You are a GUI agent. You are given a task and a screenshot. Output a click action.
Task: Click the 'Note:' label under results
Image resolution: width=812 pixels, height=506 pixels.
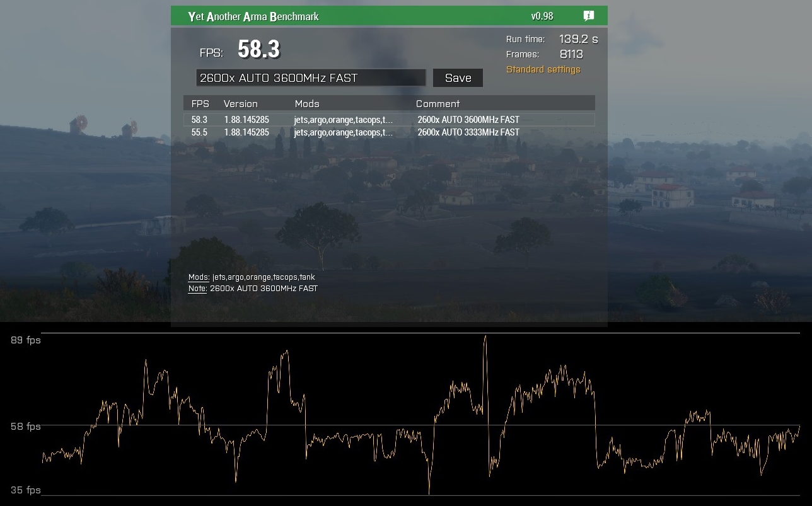coord(197,289)
